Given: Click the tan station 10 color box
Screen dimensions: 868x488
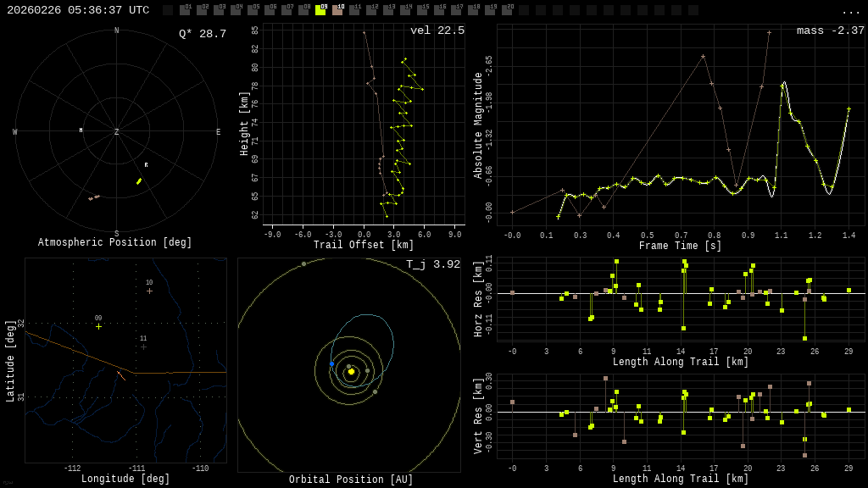Looking at the screenshot, I should coord(337,10).
